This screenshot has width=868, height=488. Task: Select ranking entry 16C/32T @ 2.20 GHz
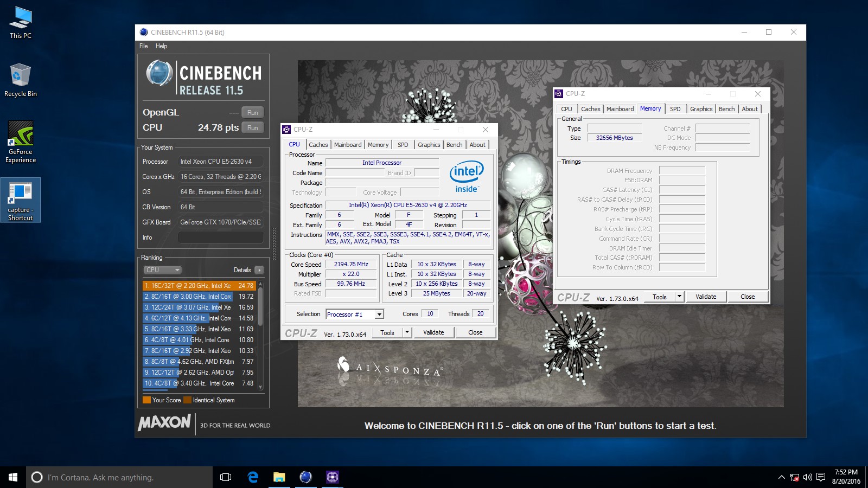(199, 285)
